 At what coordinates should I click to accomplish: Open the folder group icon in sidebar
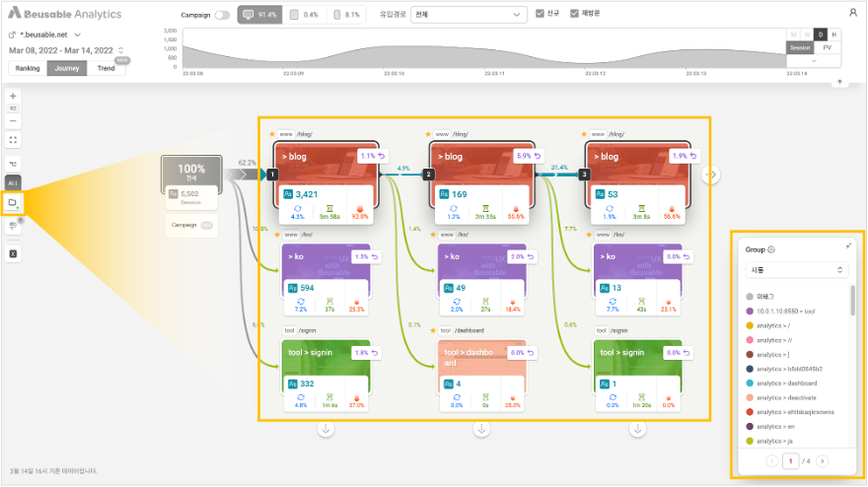(13, 203)
